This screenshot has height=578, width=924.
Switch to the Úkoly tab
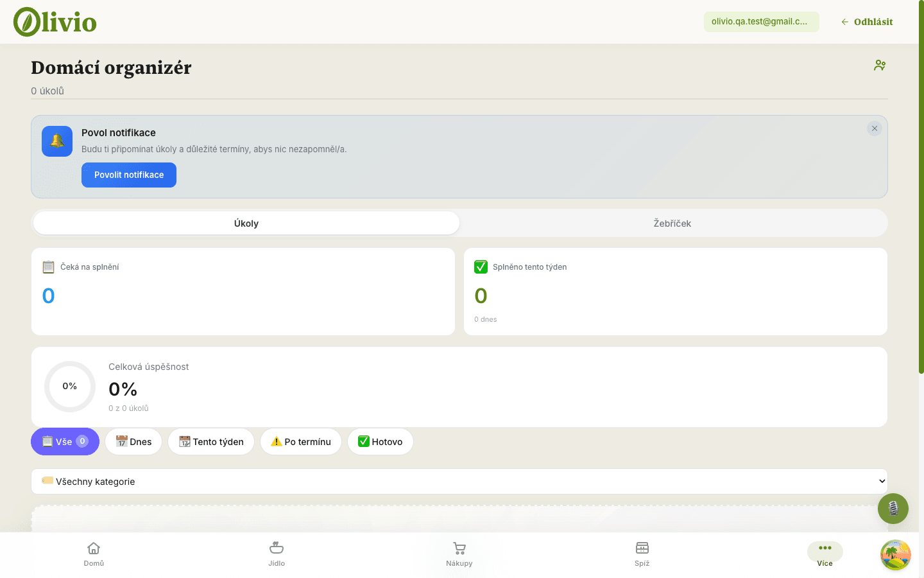click(246, 223)
